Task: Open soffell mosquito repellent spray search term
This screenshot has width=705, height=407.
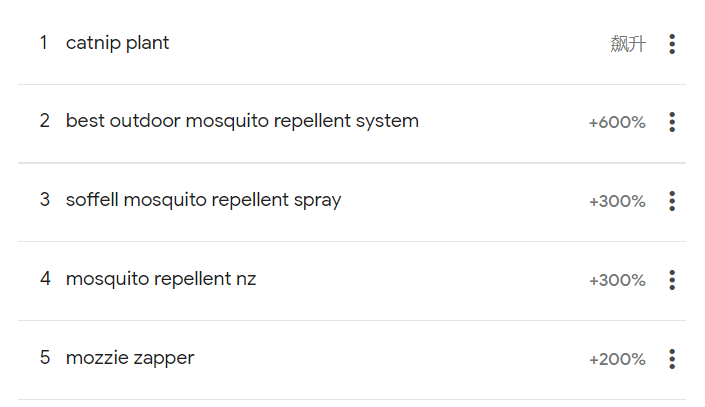Action: pos(203,200)
